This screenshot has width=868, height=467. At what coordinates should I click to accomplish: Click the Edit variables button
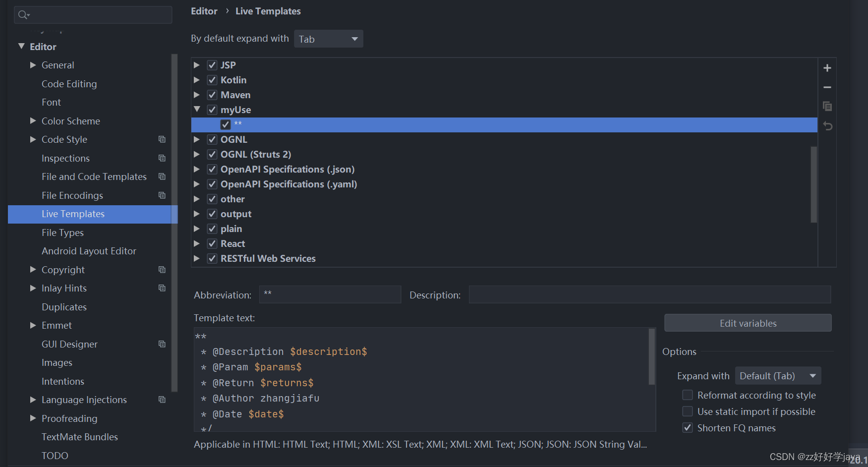coord(748,323)
